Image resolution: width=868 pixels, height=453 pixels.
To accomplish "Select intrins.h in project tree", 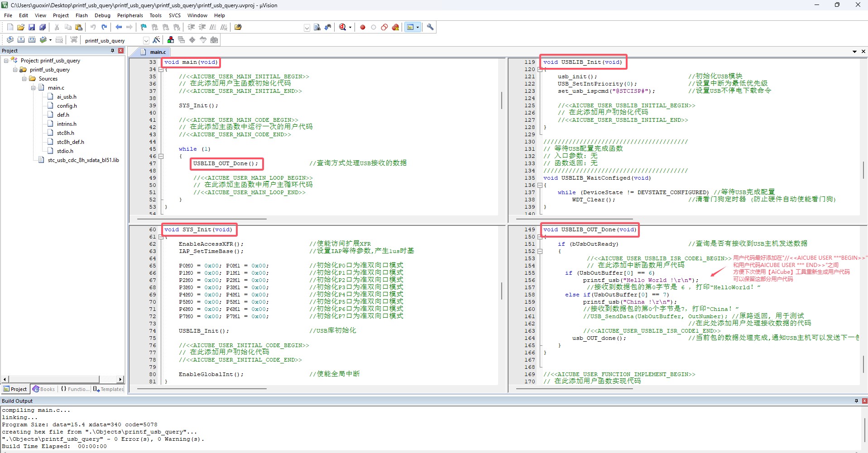I will [x=67, y=124].
